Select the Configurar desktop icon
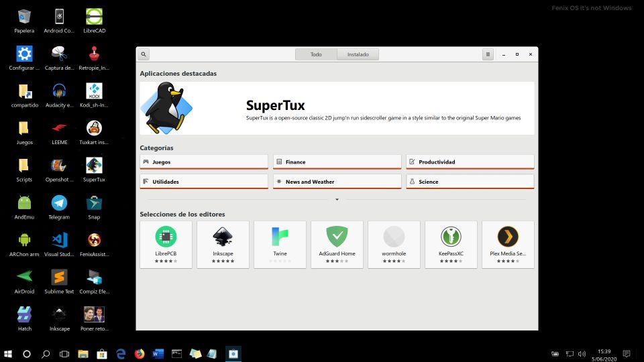 tap(24, 58)
